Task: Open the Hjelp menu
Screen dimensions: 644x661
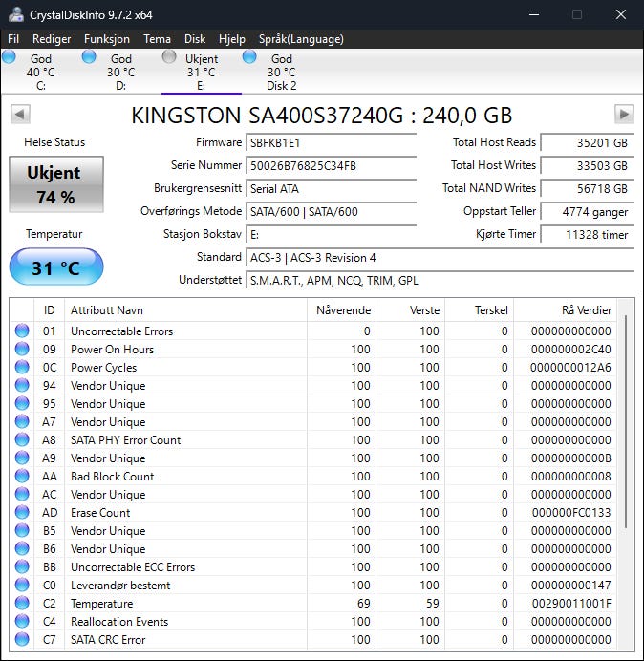Action: coord(232,39)
